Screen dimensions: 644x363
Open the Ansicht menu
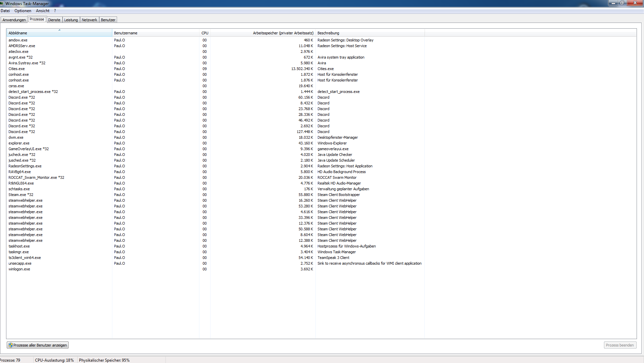pos(43,11)
